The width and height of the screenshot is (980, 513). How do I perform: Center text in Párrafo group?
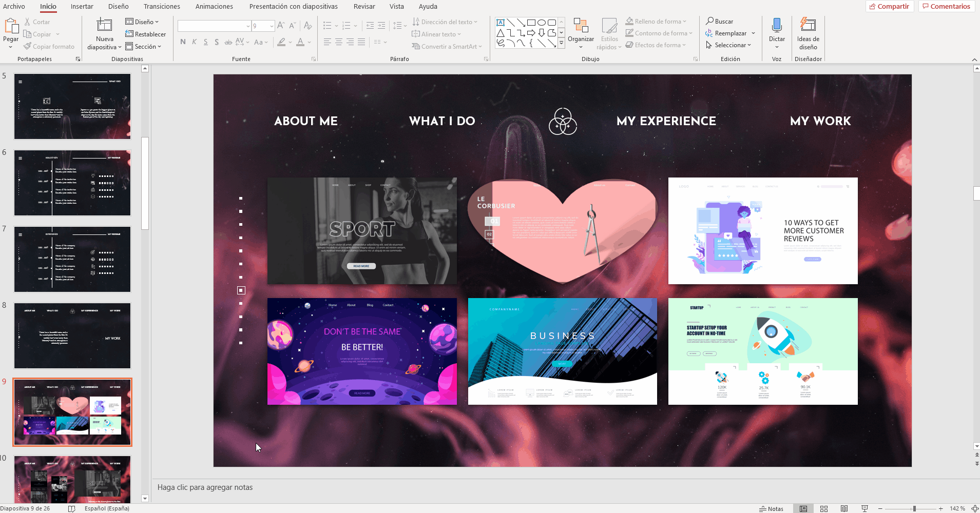click(x=338, y=42)
